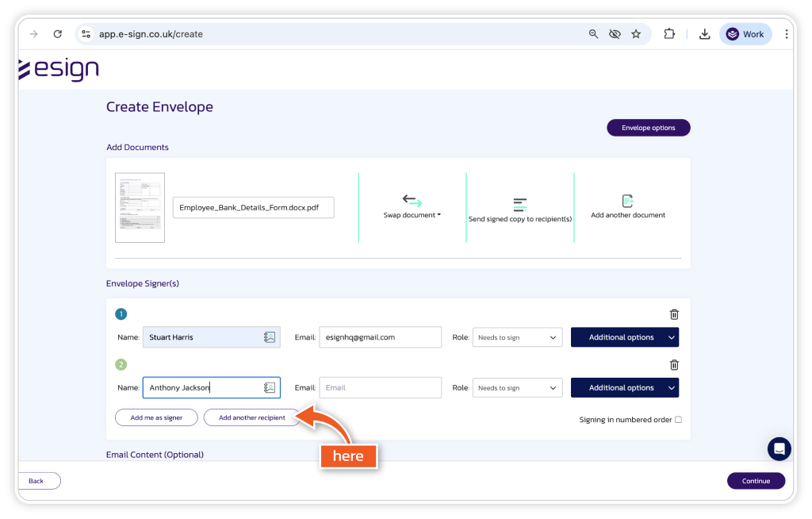The image size is (812, 519).
Task: Click Add another recipient button
Action: [x=251, y=417]
